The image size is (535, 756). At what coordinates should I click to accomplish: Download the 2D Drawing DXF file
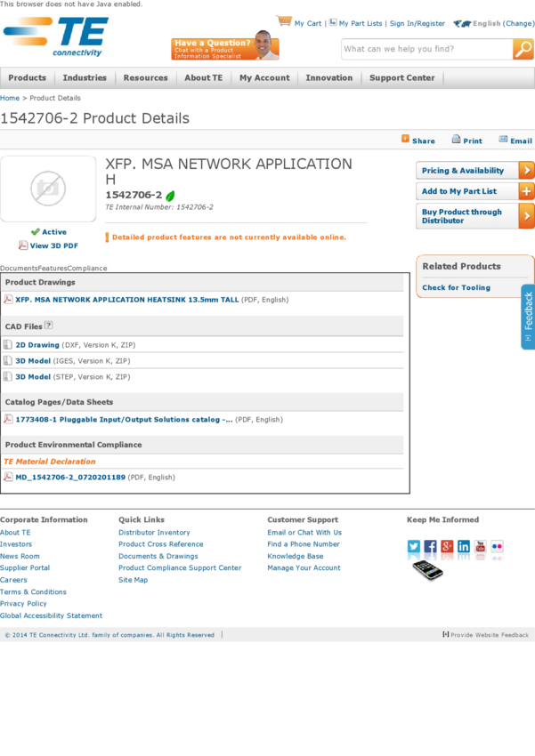coord(37,345)
